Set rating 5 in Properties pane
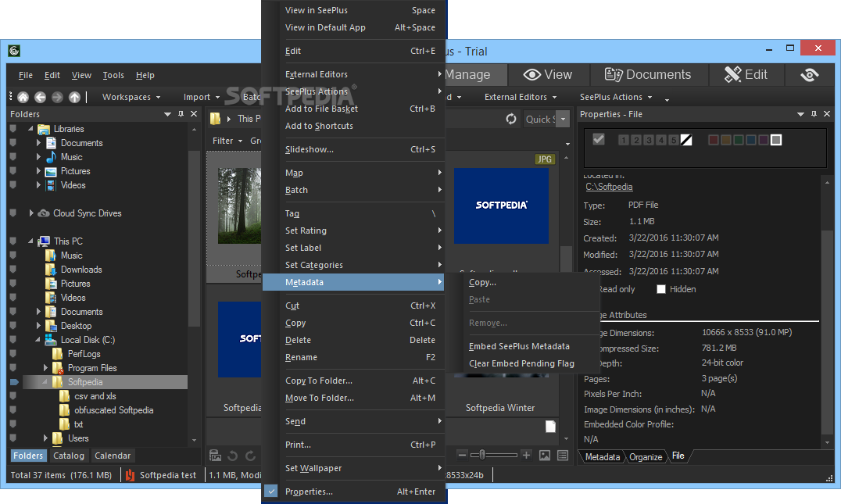Image resolution: width=841 pixels, height=504 pixels. click(x=674, y=140)
